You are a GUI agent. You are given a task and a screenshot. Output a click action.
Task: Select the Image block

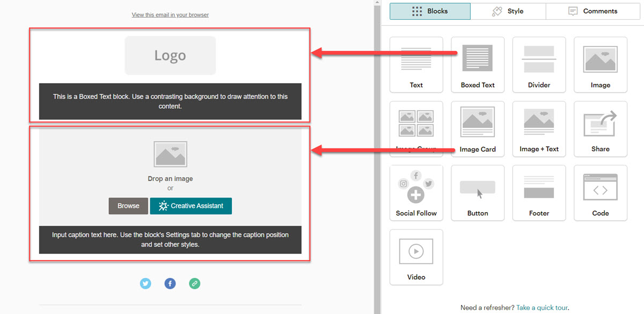(x=601, y=65)
